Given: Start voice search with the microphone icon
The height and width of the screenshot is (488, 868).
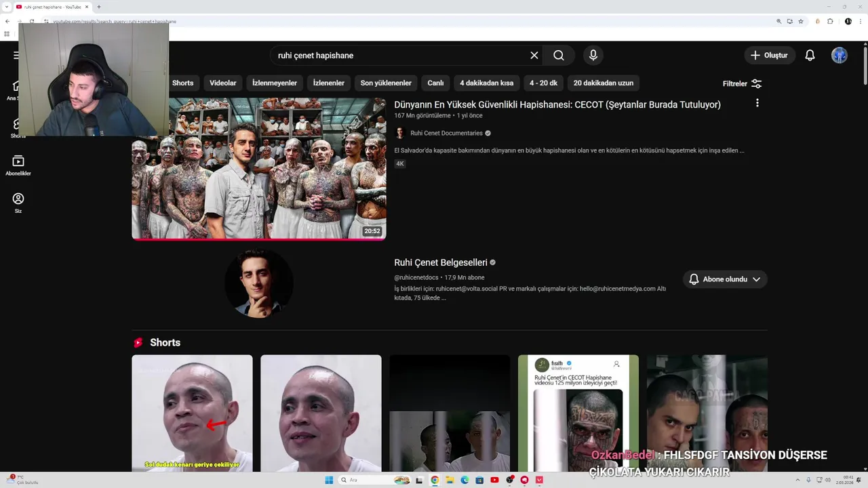Looking at the screenshot, I should [593, 56].
